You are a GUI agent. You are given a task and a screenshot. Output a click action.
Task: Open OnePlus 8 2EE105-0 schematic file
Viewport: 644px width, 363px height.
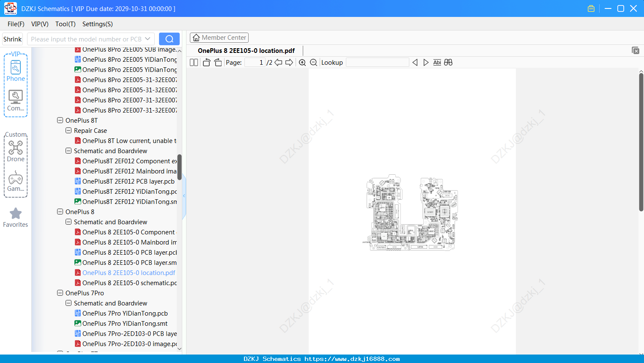coord(126,283)
